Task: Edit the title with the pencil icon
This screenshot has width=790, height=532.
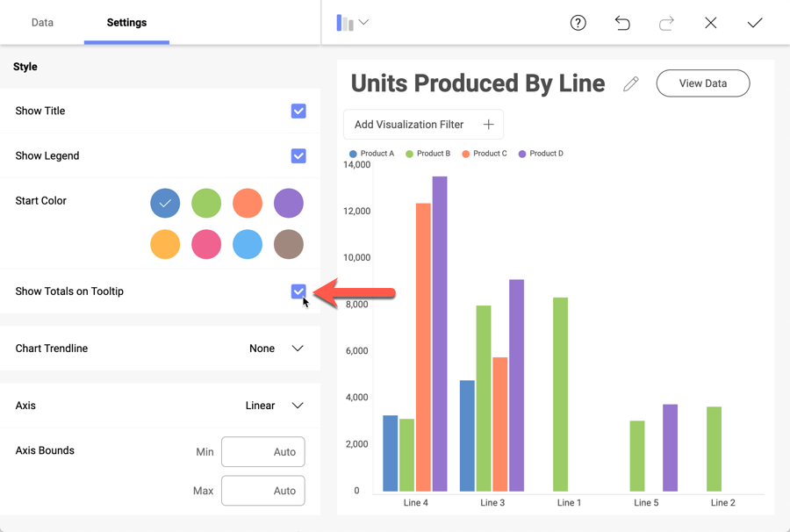Action: (631, 84)
